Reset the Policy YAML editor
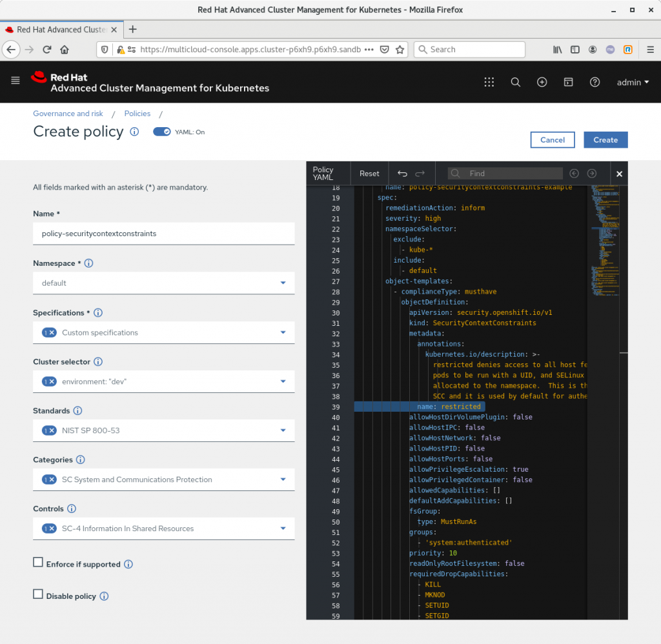 click(369, 173)
